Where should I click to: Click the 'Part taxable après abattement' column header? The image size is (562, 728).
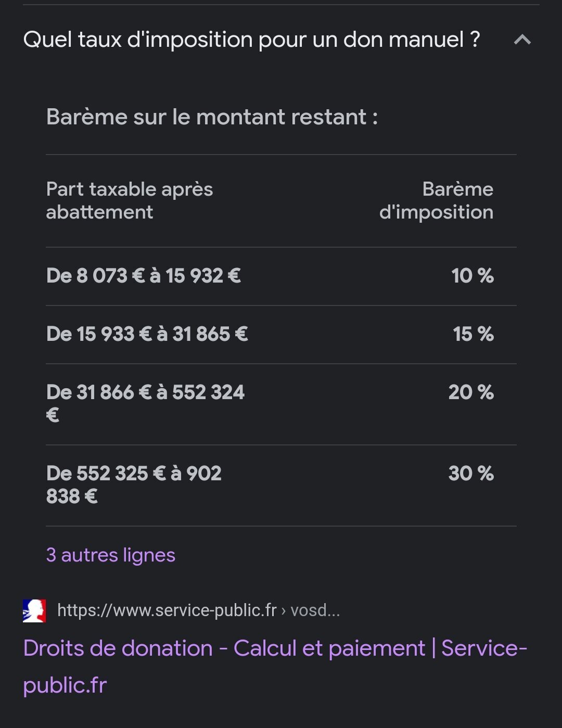click(130, 201)
